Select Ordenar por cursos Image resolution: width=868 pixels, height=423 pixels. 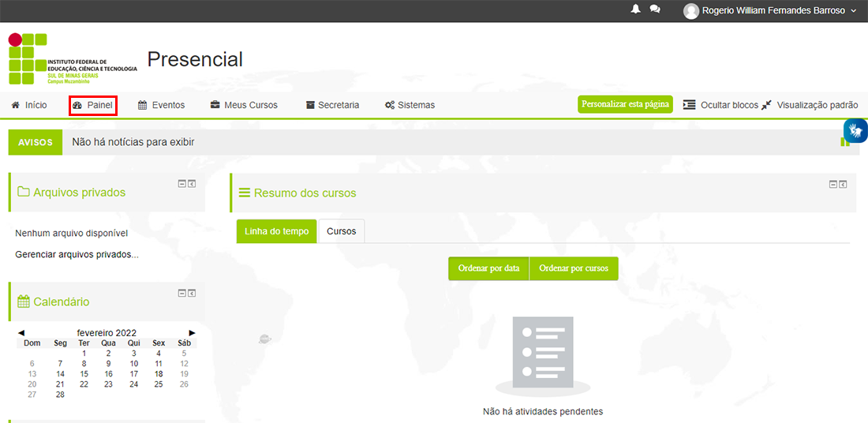click(574, 268)
